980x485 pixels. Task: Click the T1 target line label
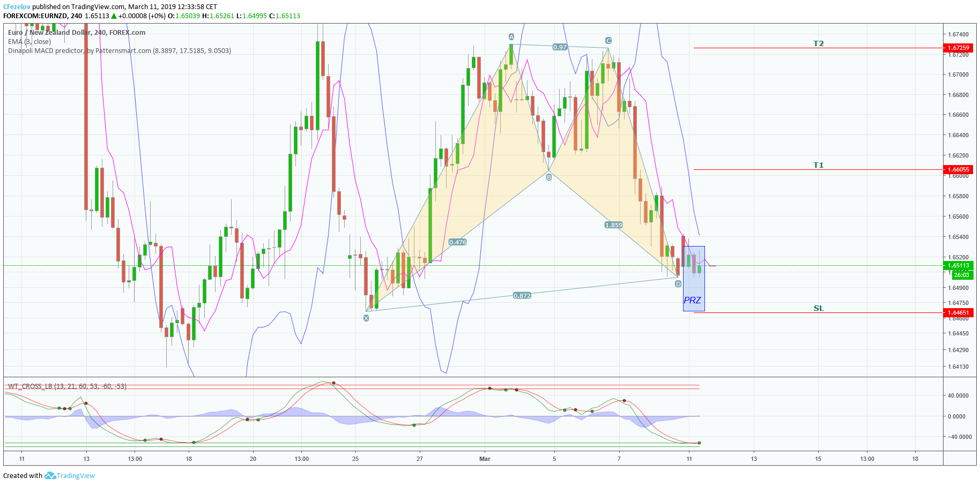pyautogui.click(x=819, y=165)
